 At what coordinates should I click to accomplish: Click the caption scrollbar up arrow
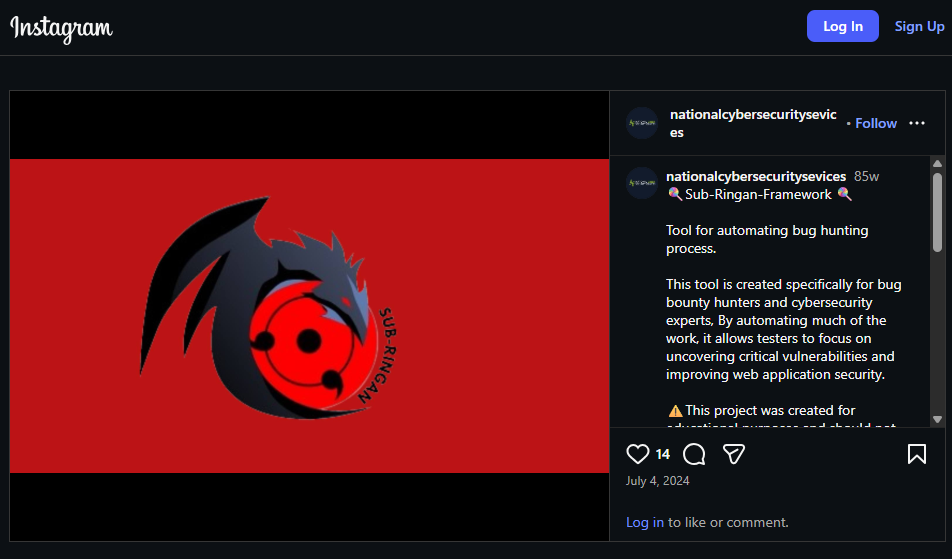tap(937, 163)
